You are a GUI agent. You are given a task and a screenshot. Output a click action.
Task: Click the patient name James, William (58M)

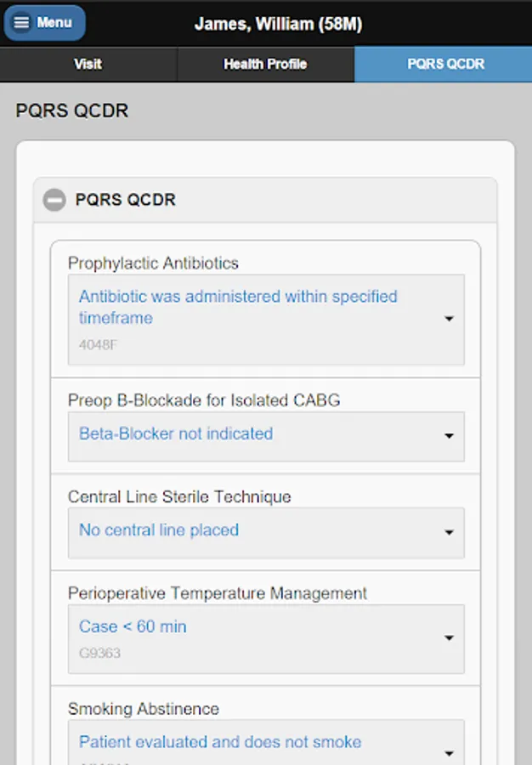[278, 24]
